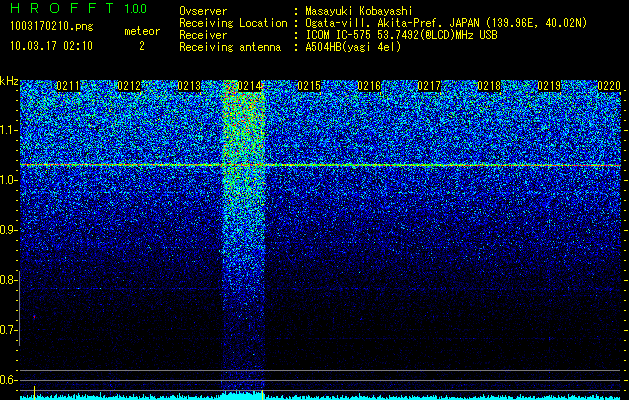Click the 0219 time marker
Image resolution: width=629 pixels, height=400 pixels.
tap(549, 86)
